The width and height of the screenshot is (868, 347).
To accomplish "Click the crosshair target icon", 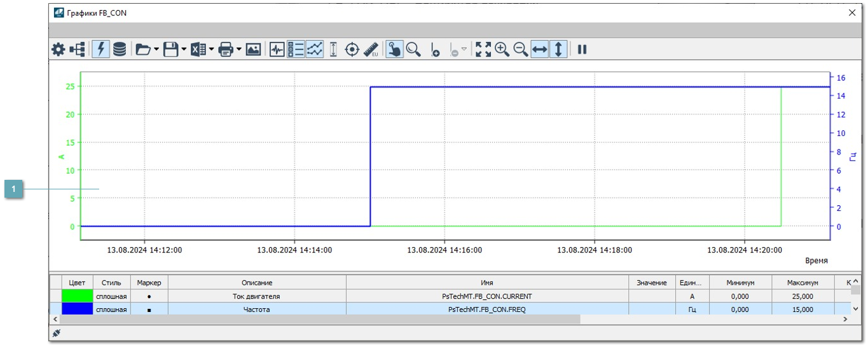I will tap(352, 50).
